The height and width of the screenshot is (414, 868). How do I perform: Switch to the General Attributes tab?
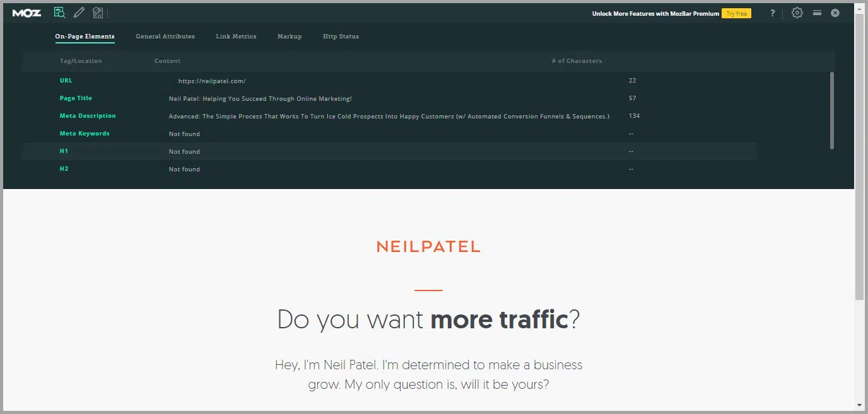(x=165, y=37)
